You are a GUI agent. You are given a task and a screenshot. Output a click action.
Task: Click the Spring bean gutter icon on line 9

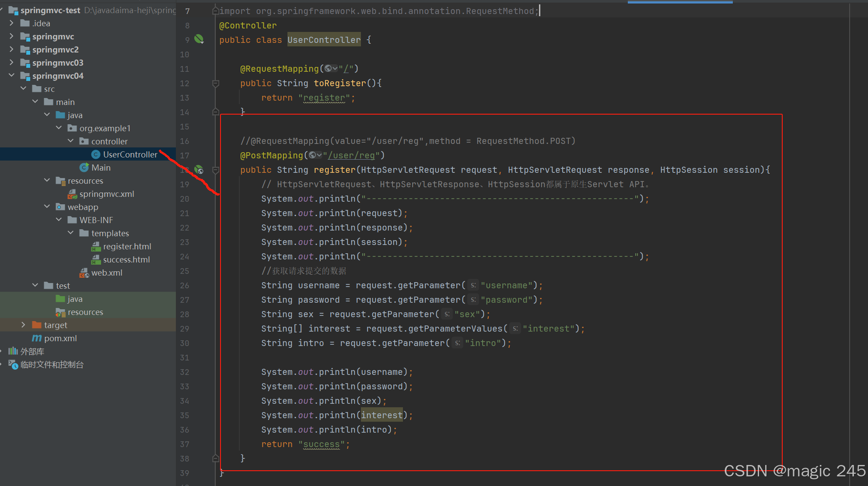tap(199, 39)
